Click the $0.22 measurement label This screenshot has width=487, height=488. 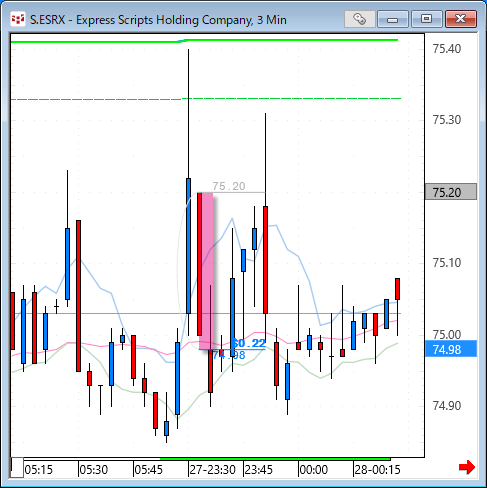coord(249,343)
